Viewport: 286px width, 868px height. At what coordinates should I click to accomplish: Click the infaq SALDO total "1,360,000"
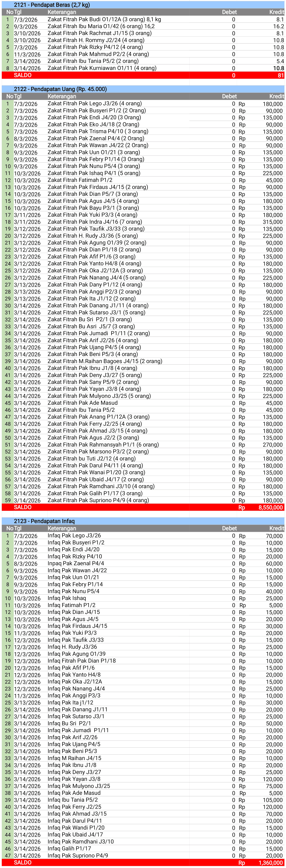pyautogui.click(x=270, y=863)
